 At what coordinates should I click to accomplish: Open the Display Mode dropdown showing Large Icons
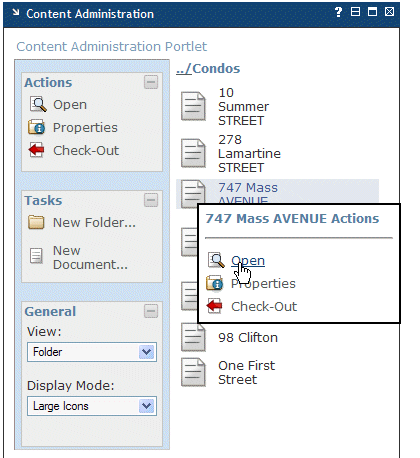pos(92,406)
